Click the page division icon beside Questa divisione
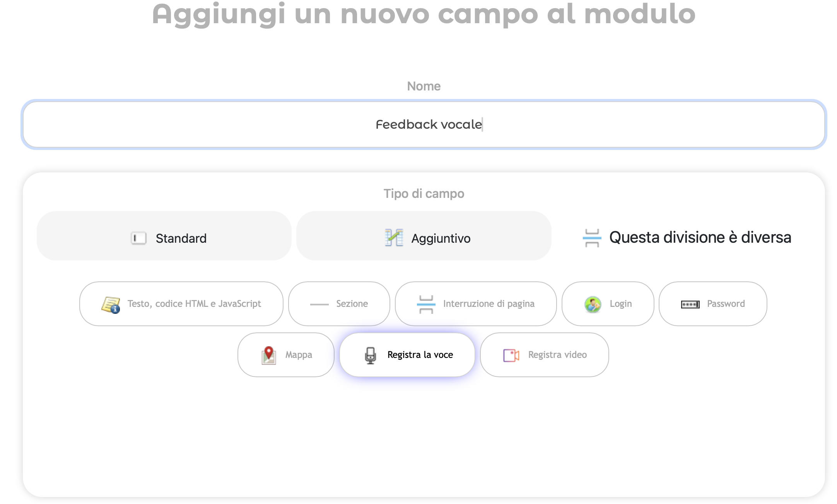 pyautogui.click(x=592, y=238)
